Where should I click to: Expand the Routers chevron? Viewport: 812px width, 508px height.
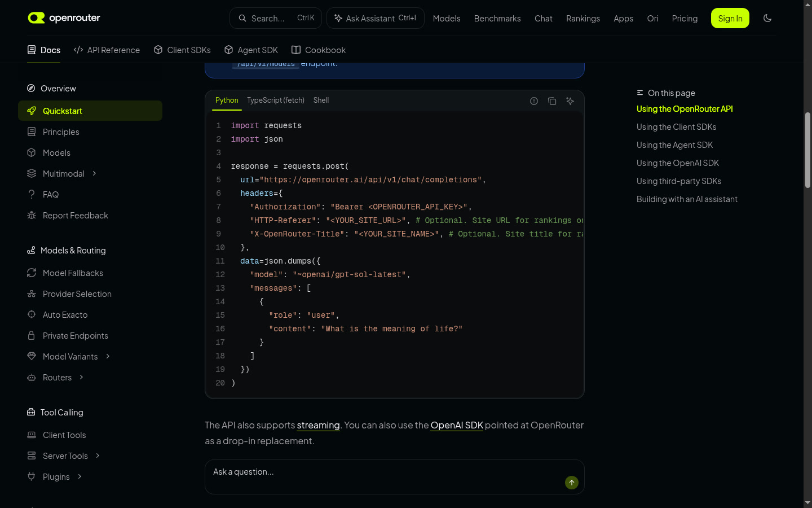click(81, 377)
